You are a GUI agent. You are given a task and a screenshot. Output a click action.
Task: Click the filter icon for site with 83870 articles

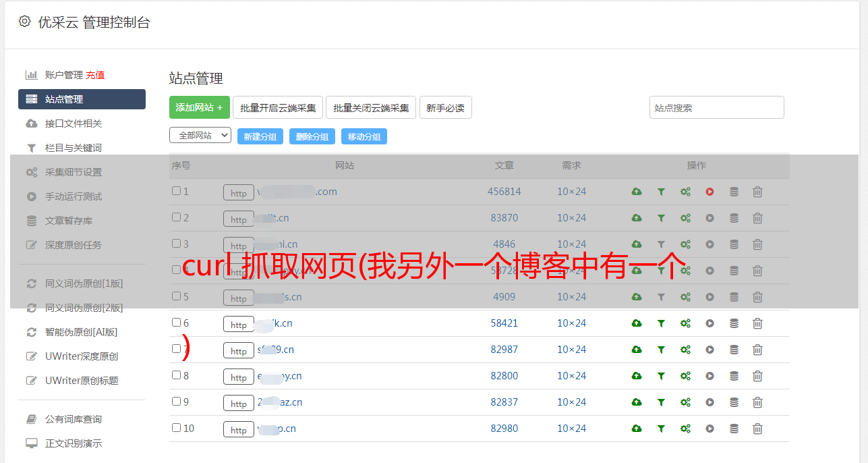click(661, 218)
